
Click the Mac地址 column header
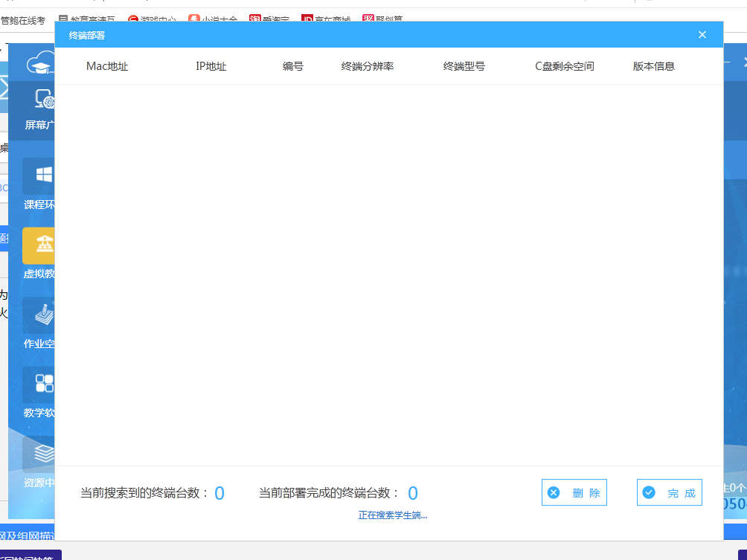(x=107, y=66)
